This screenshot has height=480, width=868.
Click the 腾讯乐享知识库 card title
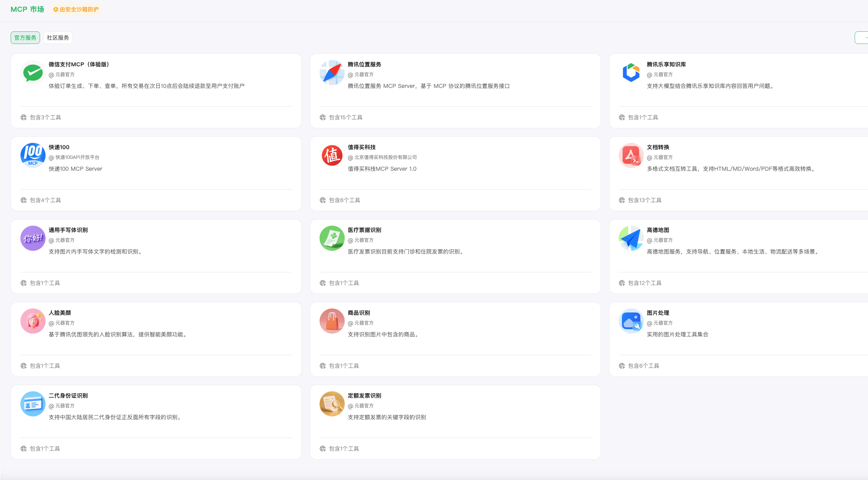[667, 64]
